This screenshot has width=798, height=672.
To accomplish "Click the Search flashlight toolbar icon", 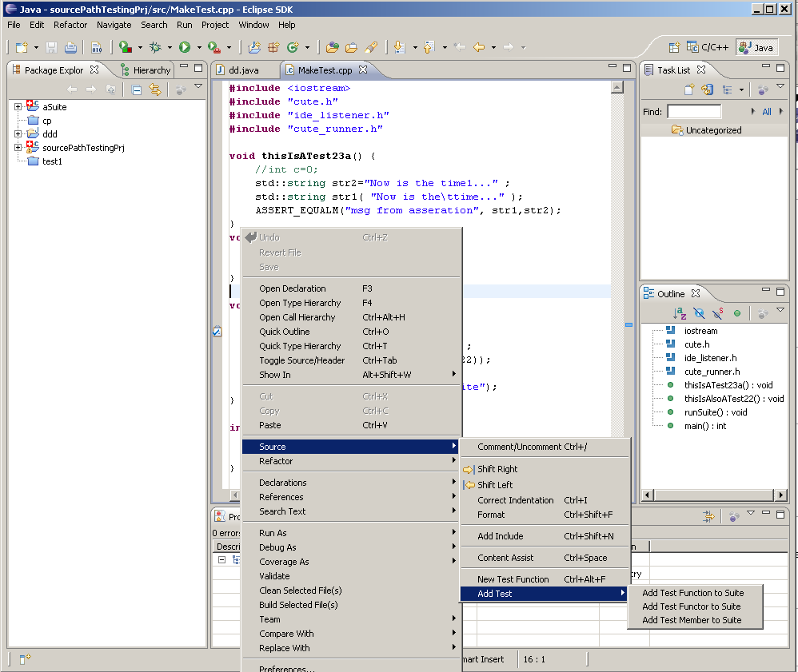I will coord(371,47).
